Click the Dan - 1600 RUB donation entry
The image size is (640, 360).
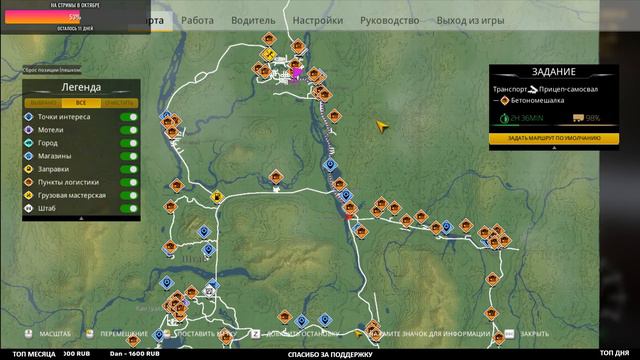coord(135,354)
